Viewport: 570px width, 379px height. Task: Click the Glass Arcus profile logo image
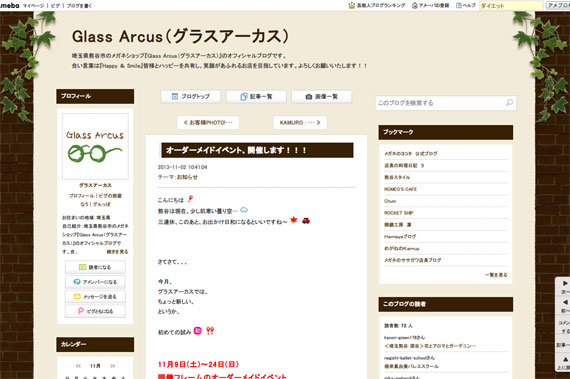(x=95, y=146)
